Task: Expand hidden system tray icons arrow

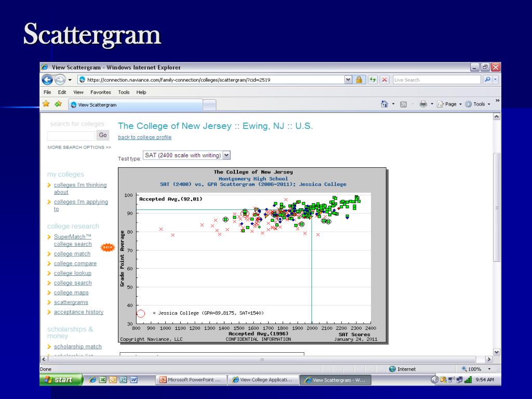Action: click(x=434, y=380)
